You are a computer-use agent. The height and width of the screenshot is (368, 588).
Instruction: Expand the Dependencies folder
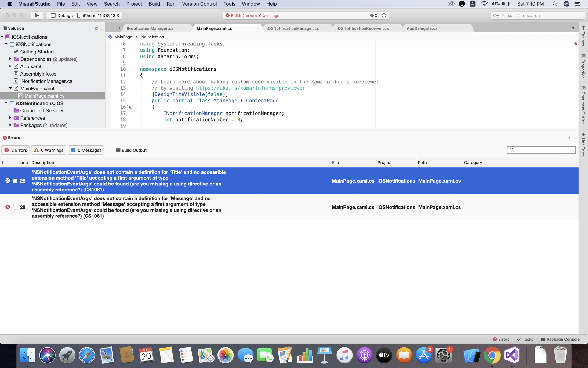(x=10, y=59)
